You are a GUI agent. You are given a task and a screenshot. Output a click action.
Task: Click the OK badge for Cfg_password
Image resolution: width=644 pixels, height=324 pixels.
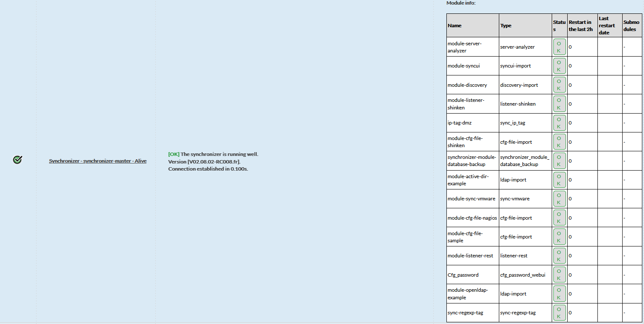[x=559, y=275]
